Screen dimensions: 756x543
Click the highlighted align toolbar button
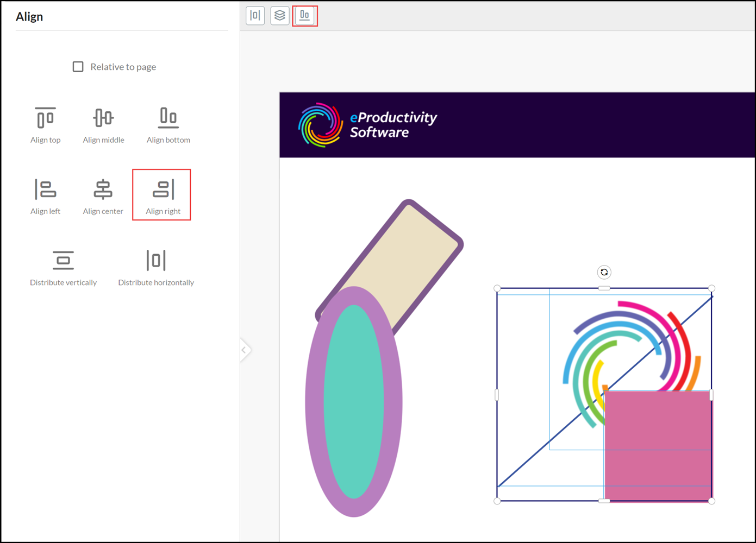click(305, 16)
